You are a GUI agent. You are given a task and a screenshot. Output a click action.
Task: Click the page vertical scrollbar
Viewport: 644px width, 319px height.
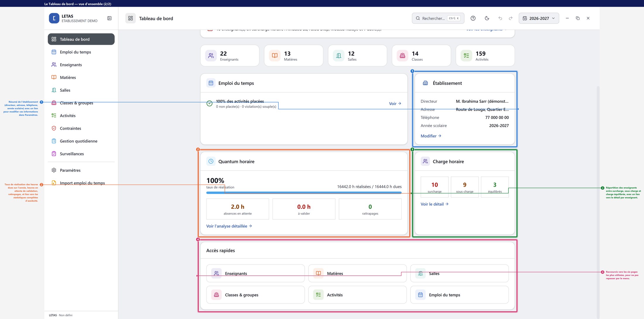pyautogui.click(x=598, y=202)
